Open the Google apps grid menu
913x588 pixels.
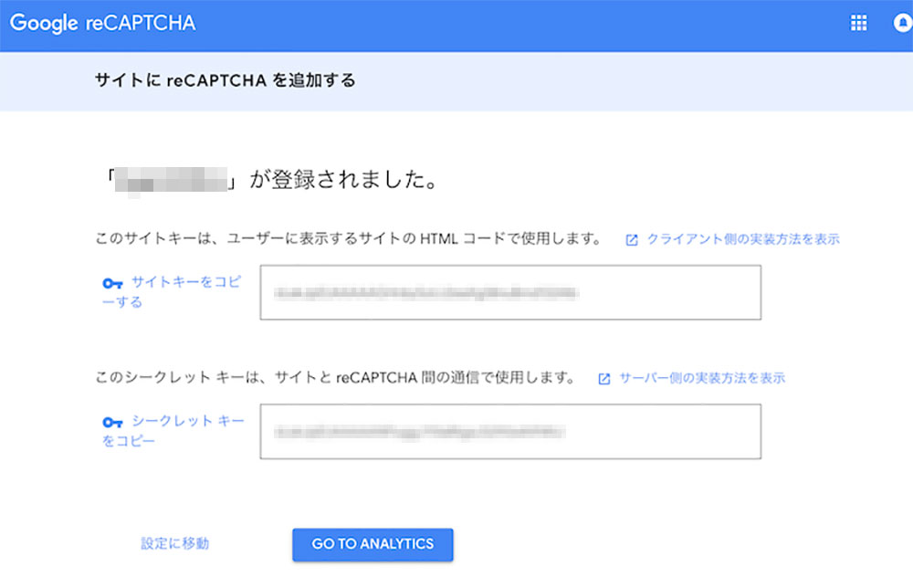tap(858, 24)
